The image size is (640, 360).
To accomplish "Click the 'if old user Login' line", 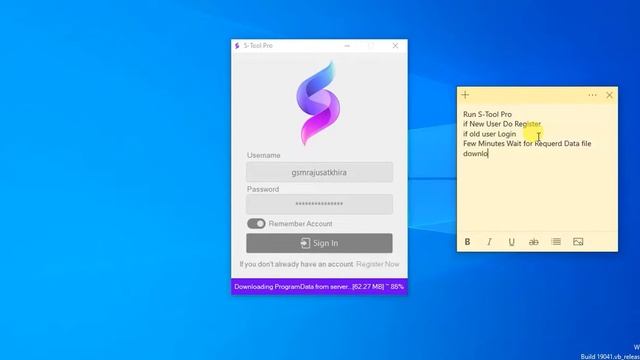I will click(489, 134).
